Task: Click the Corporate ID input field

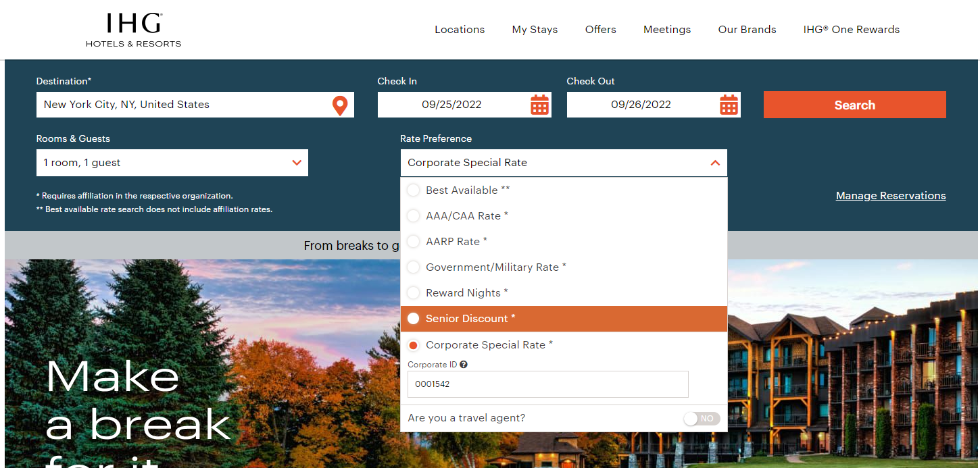Action: coord(547,384)
